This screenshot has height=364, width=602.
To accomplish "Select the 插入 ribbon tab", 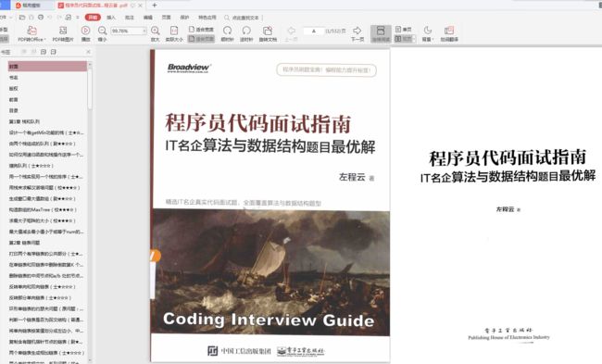I will pyautogui.click(x=111, y=18).
